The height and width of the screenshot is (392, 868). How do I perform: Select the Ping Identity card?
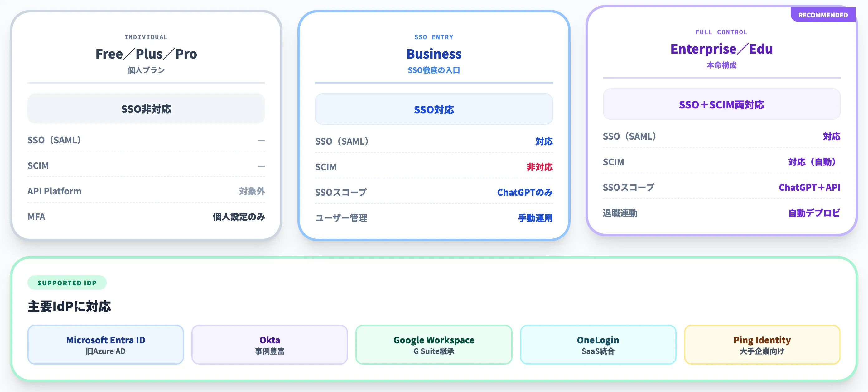[762, 345]
